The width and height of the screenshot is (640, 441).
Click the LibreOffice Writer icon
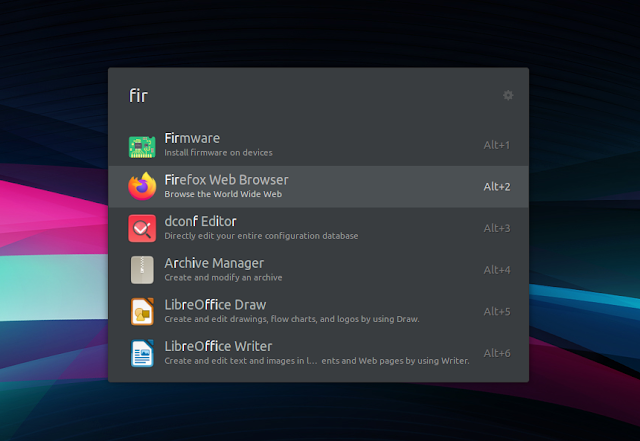[142, 353]
